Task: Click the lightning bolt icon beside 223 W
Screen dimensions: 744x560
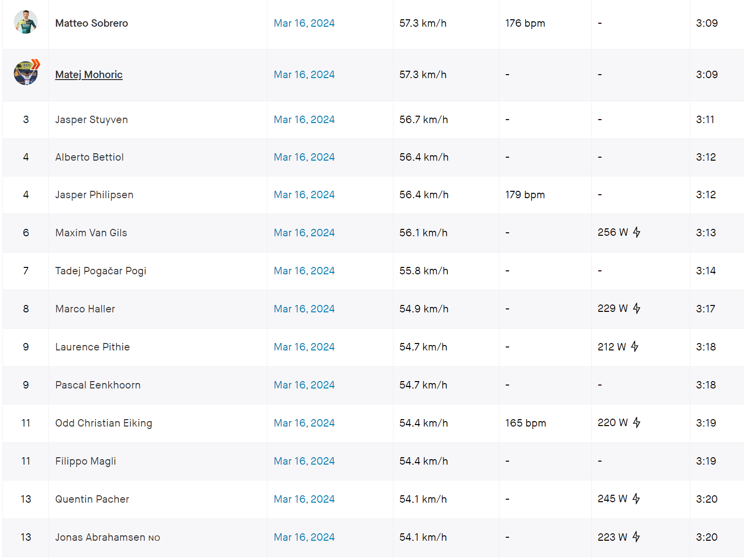Action: pos(636,537)
